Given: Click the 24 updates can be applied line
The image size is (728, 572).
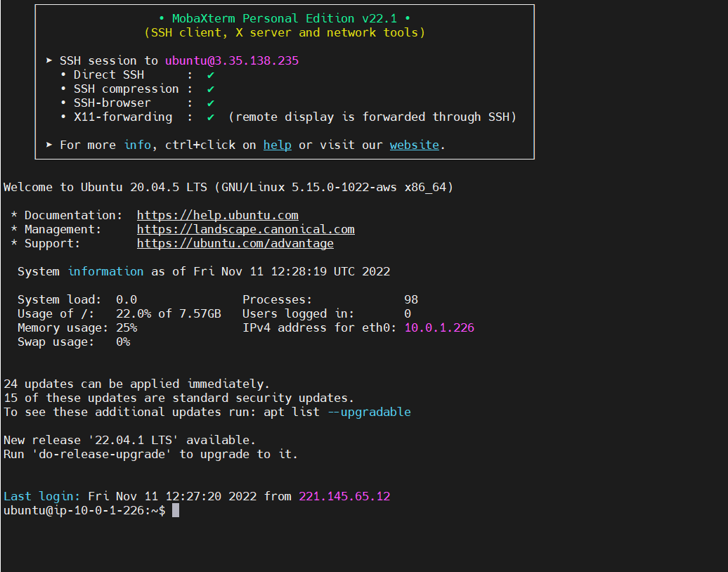Looking at the screenshot, I should (136, 384).
